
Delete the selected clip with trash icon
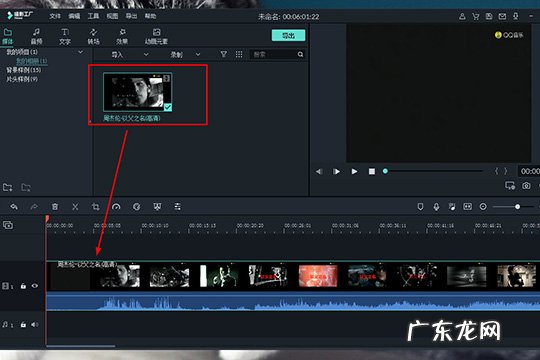coord(55,207)
